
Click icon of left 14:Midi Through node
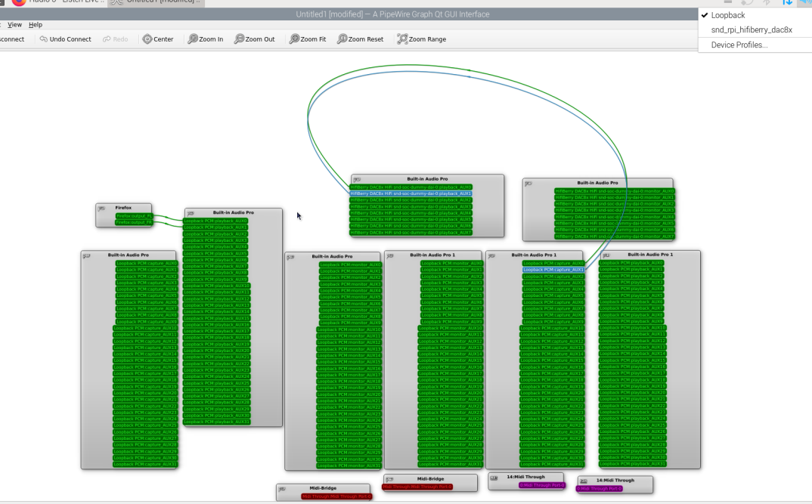494,478
